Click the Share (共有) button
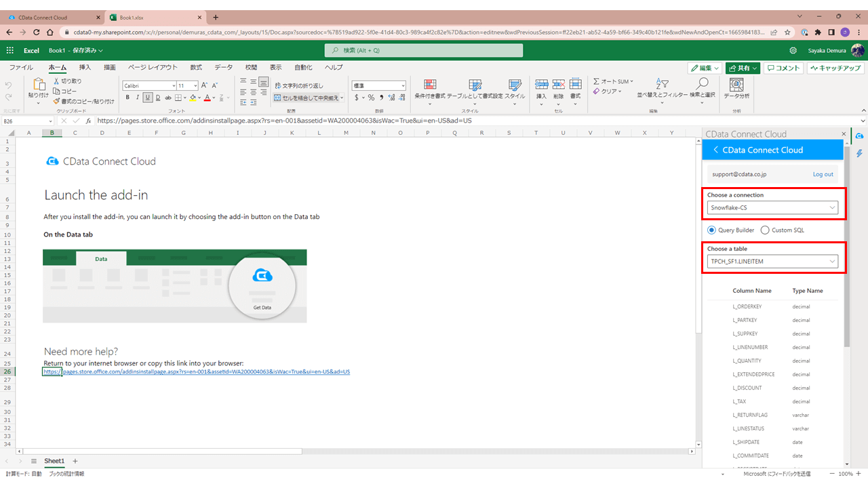Screen dimensions: 868x488 [x=743, y=68]
